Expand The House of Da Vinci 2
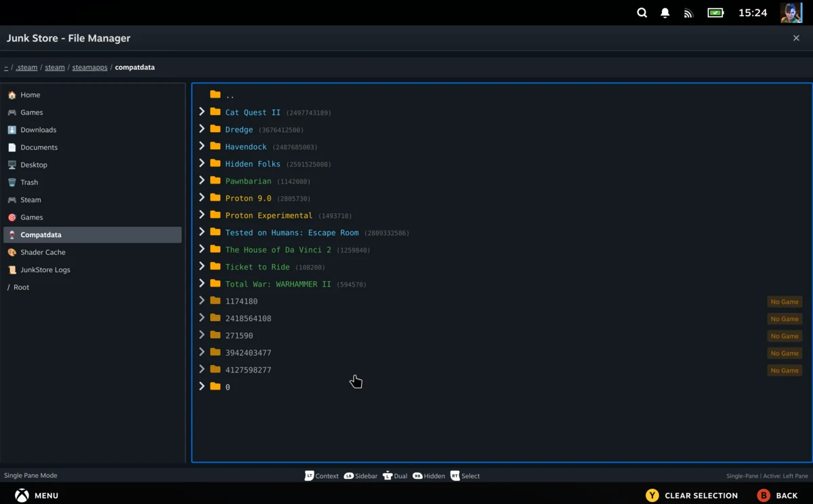The width and height of the screenshot is (813, 504). pos(202,249)
